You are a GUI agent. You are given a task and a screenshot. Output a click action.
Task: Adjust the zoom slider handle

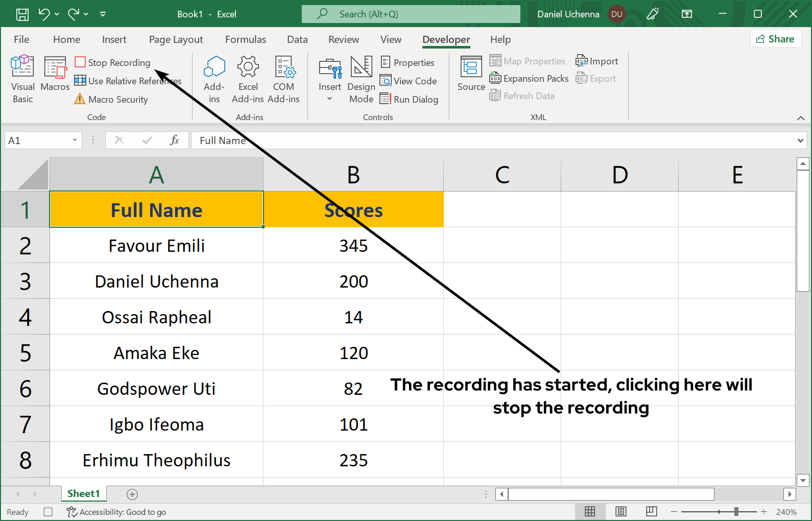point(736,511)
